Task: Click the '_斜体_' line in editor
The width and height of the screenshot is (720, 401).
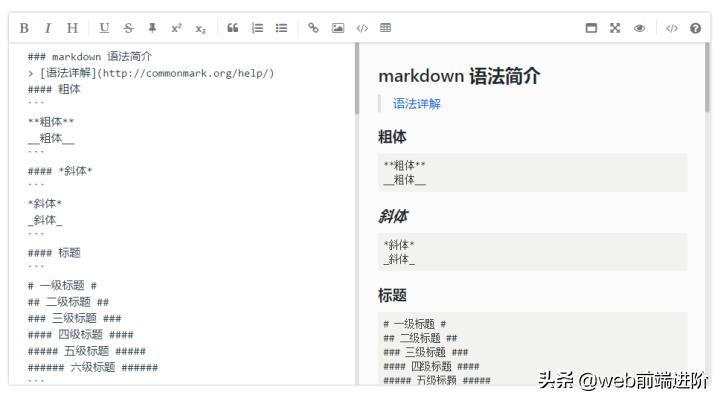Action: (x=45, y=220)
